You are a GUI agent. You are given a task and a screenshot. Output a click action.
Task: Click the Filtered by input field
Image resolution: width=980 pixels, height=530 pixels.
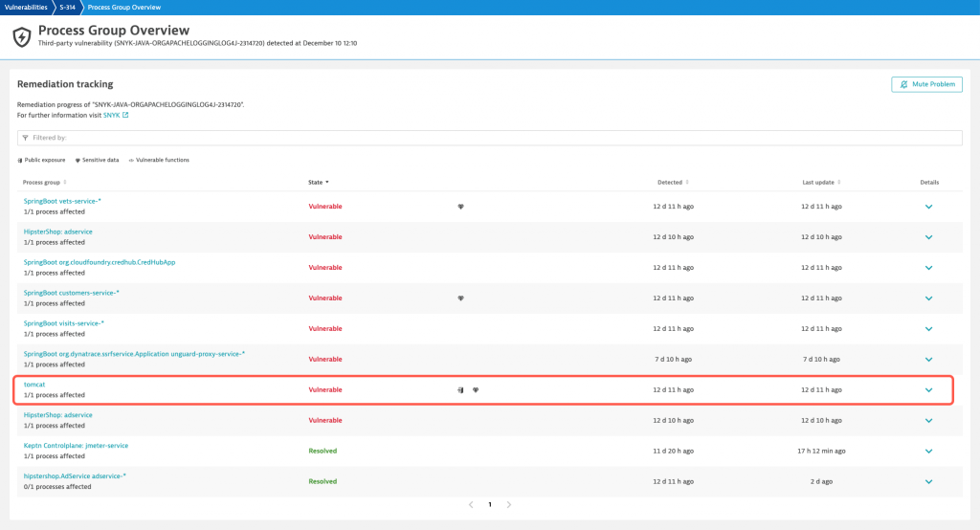[489, 138]
